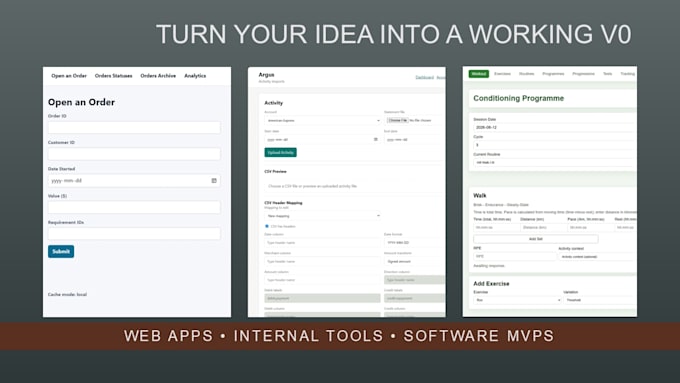
Task: Switch to Orders Statuses tab
Action: (x=114, y=75)
